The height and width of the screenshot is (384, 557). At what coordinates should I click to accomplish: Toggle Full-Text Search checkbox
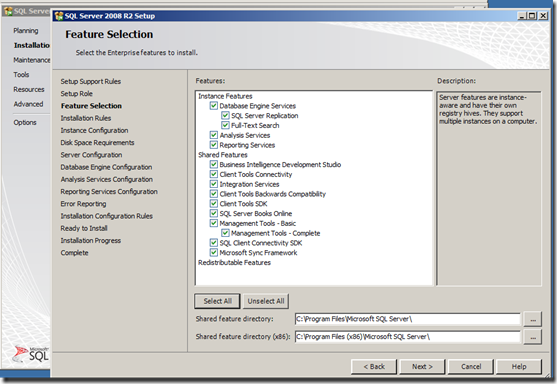coord(225,125)
